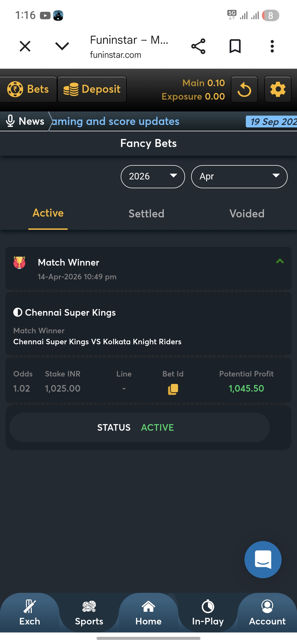Open the Exch cricket exchange
This screenshot has width=297, height=644.
coord(30,613)
